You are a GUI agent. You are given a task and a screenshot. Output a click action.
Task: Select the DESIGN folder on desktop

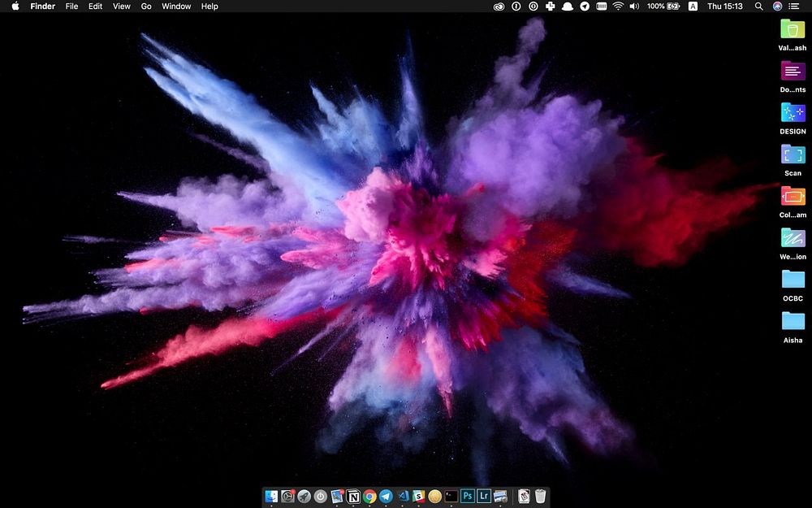click(793, 112)
